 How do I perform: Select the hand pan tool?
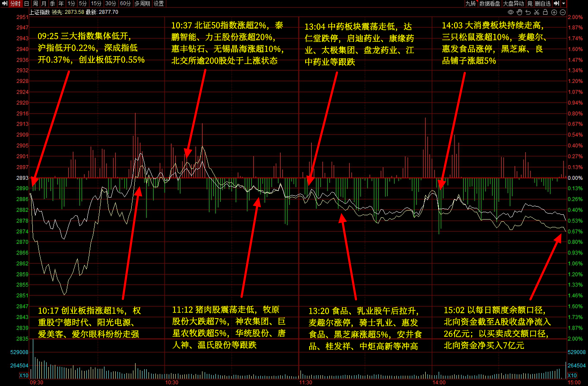[x=519, y=12]
